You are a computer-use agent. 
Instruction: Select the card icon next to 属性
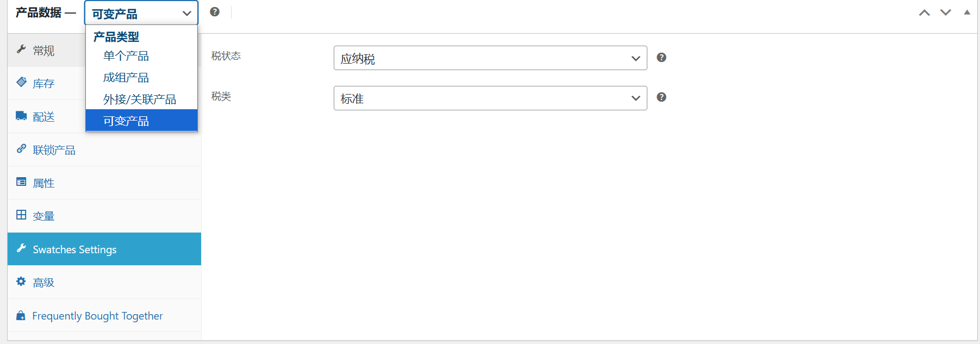pos(21,183)
